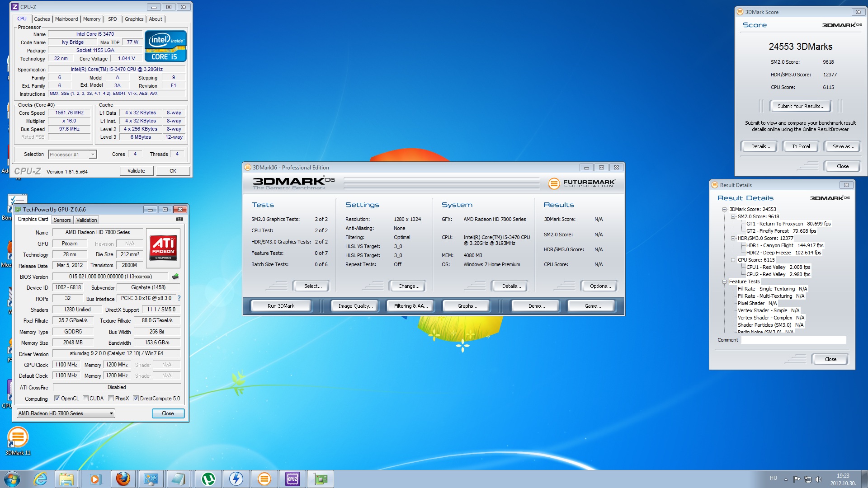868x488 pixels.
Task: Click the HU language indicator in tray
Action: click(x=774, y=478)
